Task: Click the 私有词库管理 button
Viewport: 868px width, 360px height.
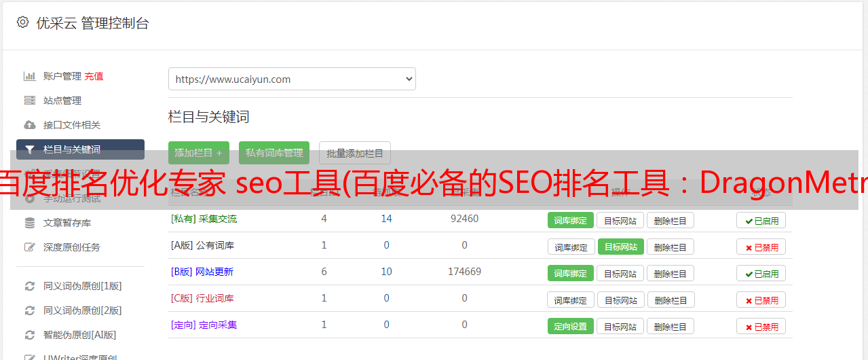Action: [x=274, y=153]
